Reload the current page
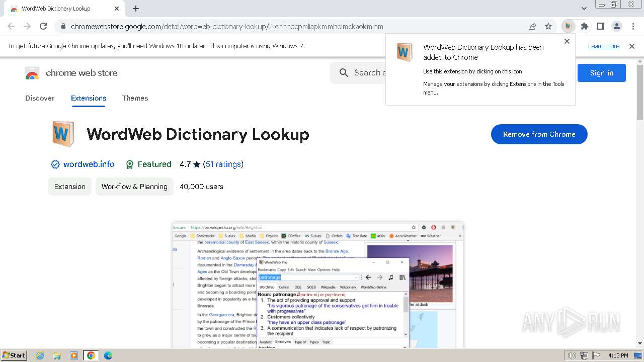The height and width of the screenshot is (362, 644). click(x=43, y=26)
